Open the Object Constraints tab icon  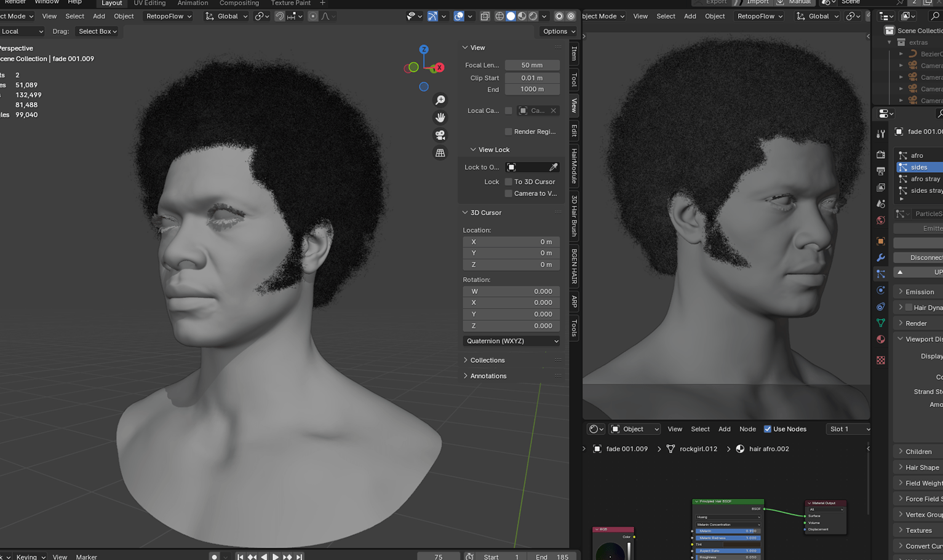click(x=881, y=307)
